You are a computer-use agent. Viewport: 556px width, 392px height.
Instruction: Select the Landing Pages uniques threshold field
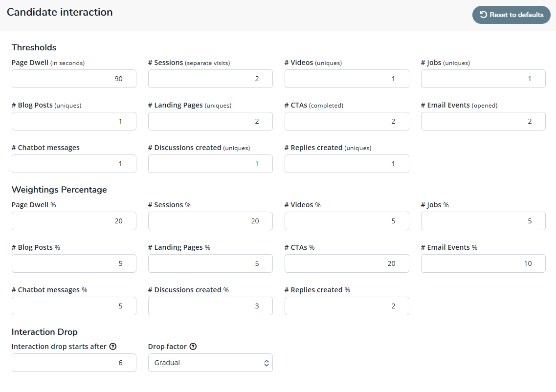pyautogui.click(x=210, y=121)
